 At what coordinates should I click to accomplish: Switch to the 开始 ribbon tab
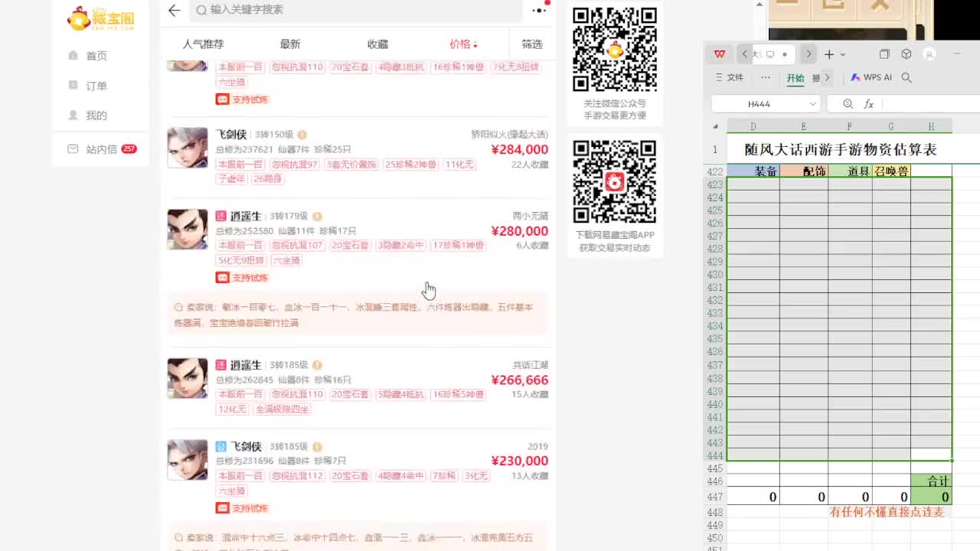click(x=794, y=77)
